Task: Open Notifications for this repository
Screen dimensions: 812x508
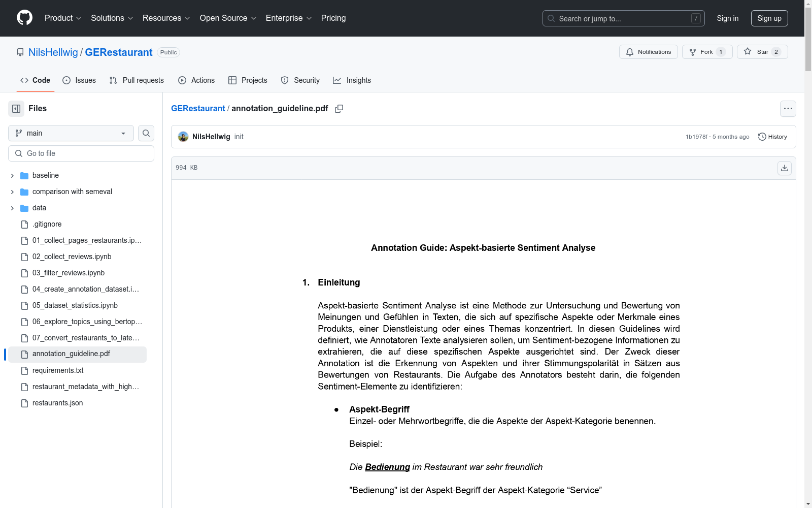Action: pyautogui.click(x=649, y=52)
